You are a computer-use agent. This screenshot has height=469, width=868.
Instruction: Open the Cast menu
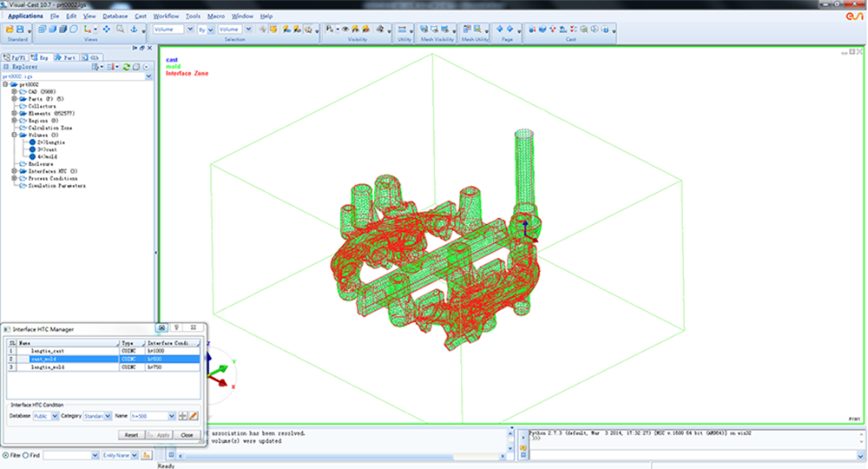click(141, 16)
